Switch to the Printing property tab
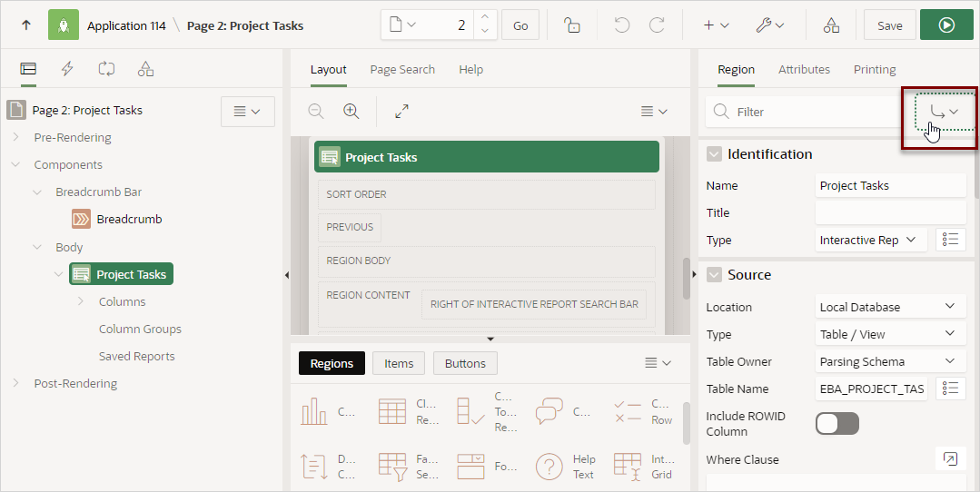The height and width of the screenshot is (492, 980). coord(875,69)
